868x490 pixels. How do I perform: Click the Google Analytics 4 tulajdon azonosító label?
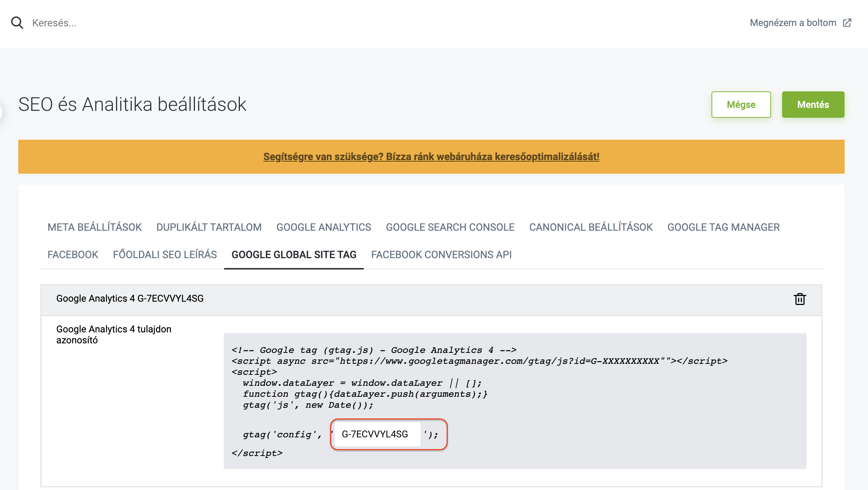114,335
